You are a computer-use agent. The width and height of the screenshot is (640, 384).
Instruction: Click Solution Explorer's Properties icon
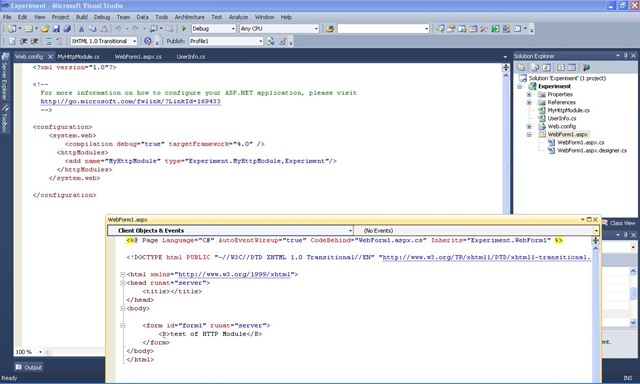521,68
